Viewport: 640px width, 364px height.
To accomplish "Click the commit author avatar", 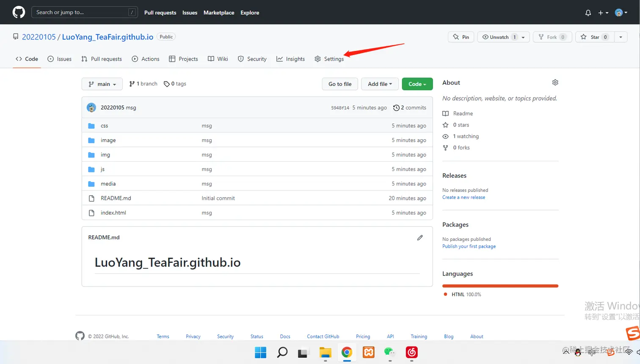I will [x=91, y=108].
